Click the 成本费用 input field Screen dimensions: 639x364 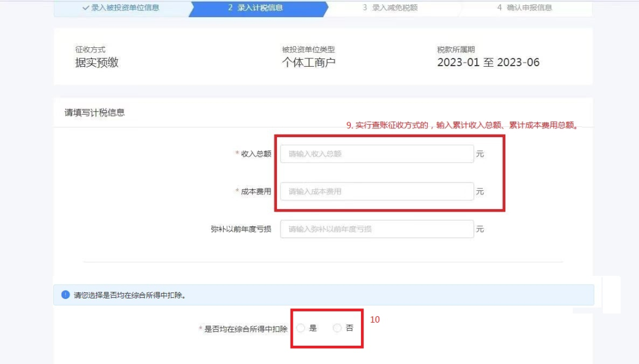(x=376, y=191)
